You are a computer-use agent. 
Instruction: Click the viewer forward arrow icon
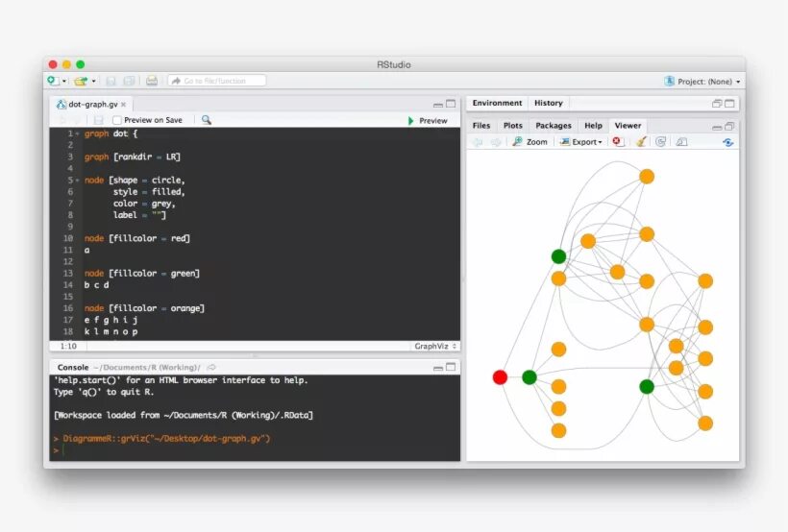tap(496, 142)
